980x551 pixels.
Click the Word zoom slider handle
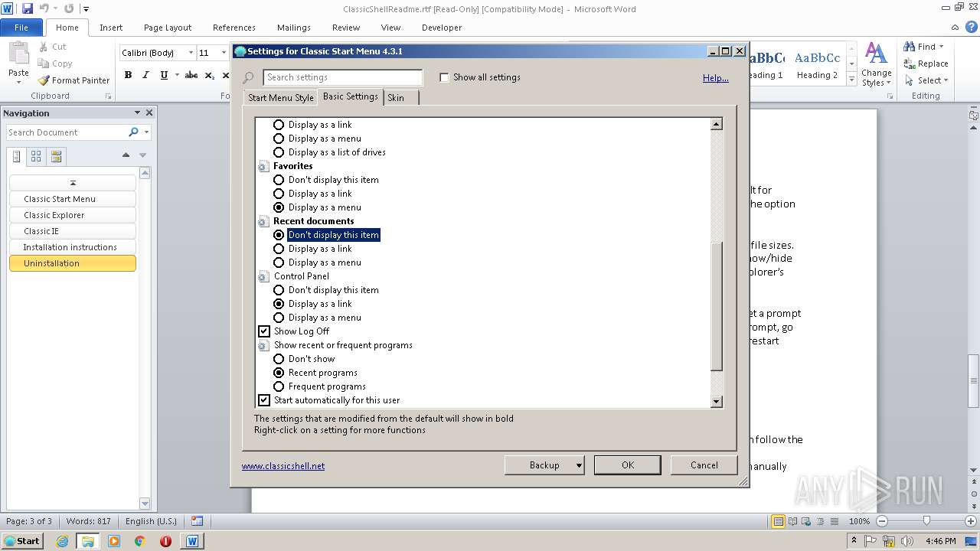pos(926,521)
